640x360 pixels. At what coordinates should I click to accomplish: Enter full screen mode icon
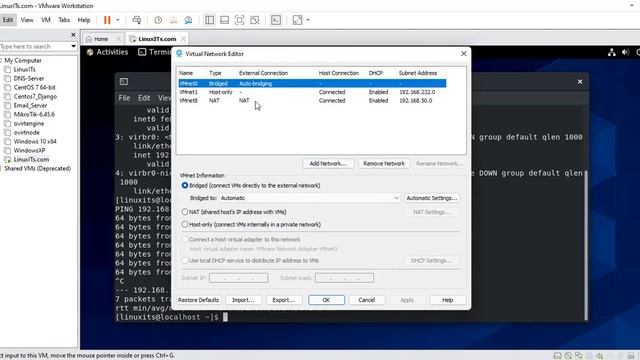pyautogui.click(x=240, y=20)
